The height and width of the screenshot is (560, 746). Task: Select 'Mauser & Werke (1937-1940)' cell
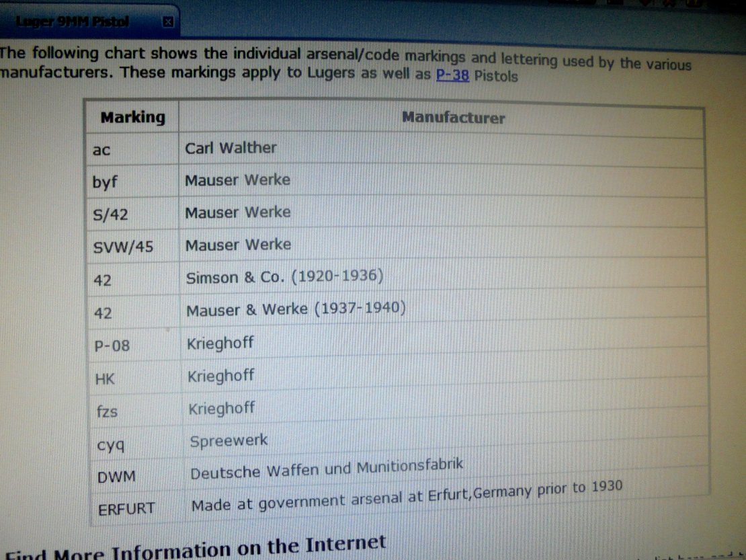pyautogui.click(x=444, y=308)
